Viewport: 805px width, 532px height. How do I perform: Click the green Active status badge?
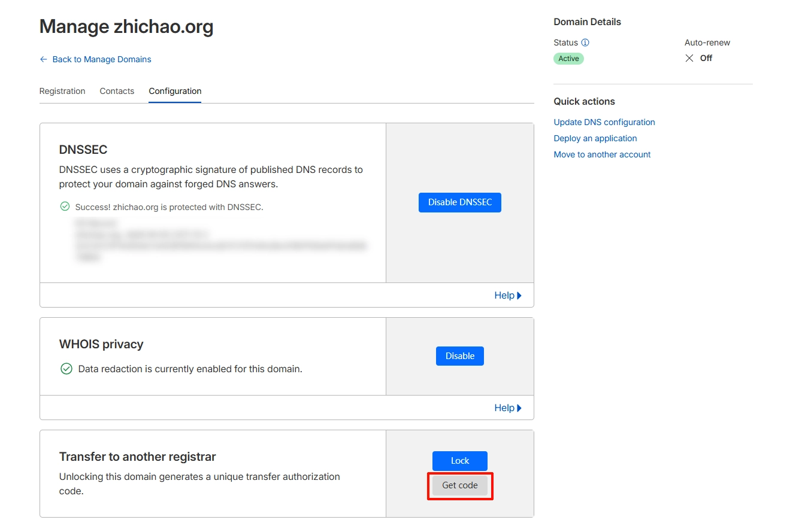(568, 59)
